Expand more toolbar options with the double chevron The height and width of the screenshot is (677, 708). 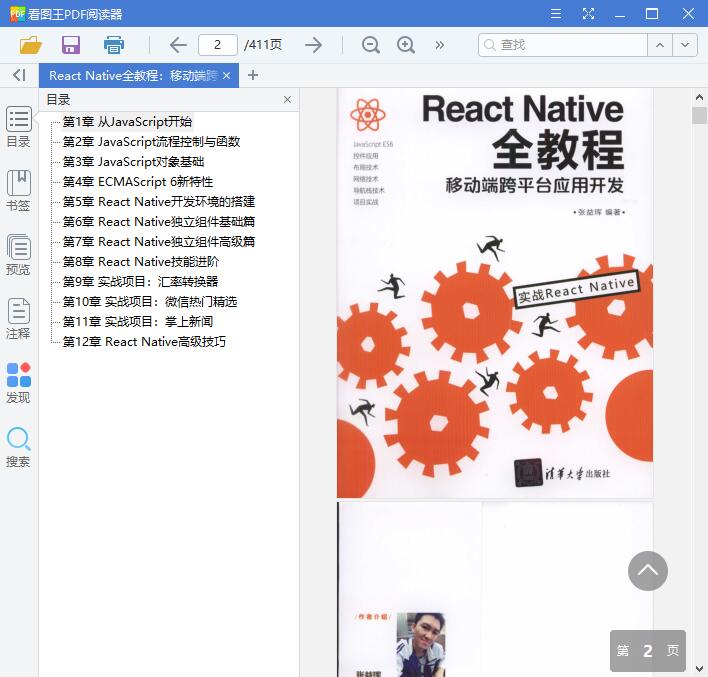pyautogui.click(x=439, y=45)
